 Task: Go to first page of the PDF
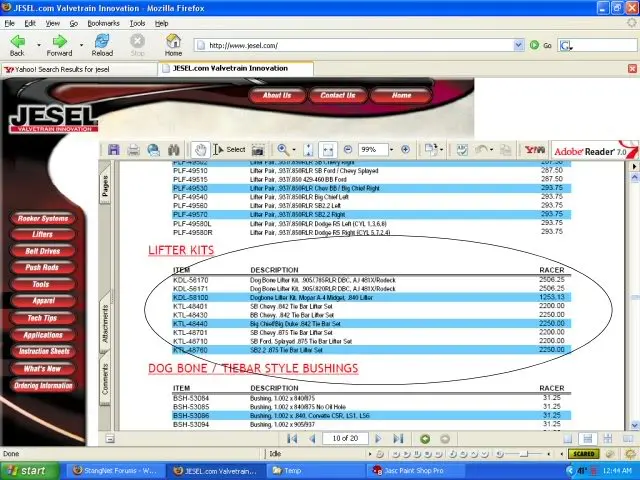coord(292,439)
